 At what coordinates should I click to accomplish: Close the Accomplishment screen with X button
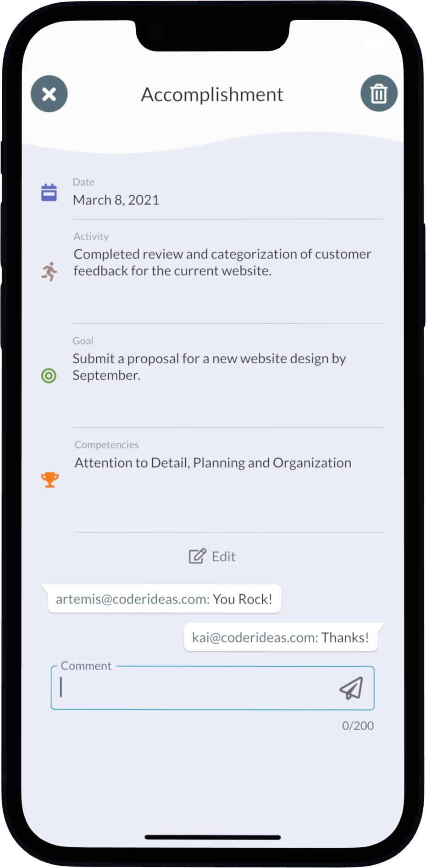tap(49, 94)
